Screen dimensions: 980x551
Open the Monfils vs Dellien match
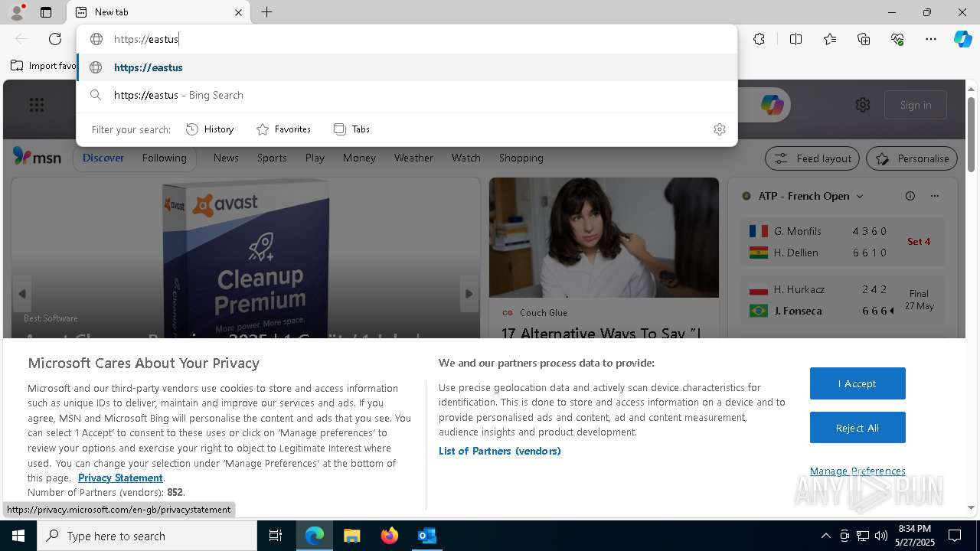click(x=842, y=242)
